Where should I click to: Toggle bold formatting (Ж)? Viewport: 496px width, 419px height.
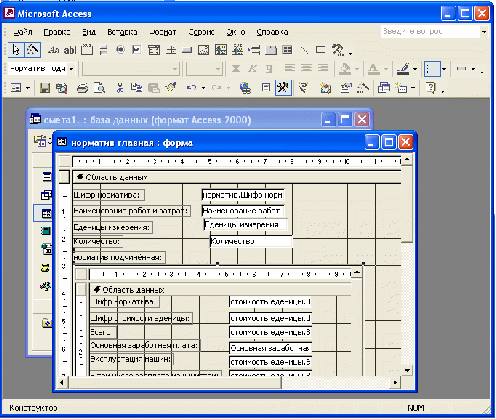pos(236,69)
